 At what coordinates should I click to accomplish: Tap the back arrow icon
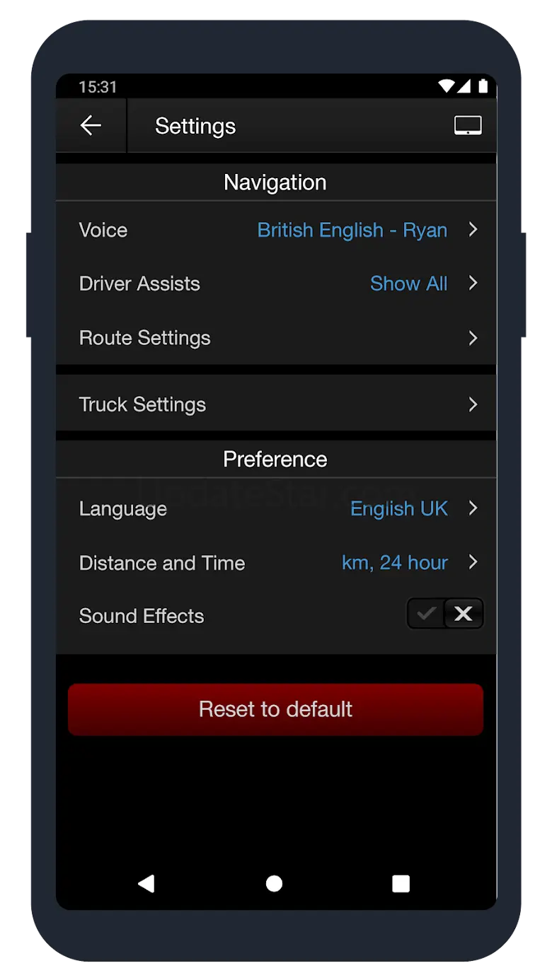point(91,126)
